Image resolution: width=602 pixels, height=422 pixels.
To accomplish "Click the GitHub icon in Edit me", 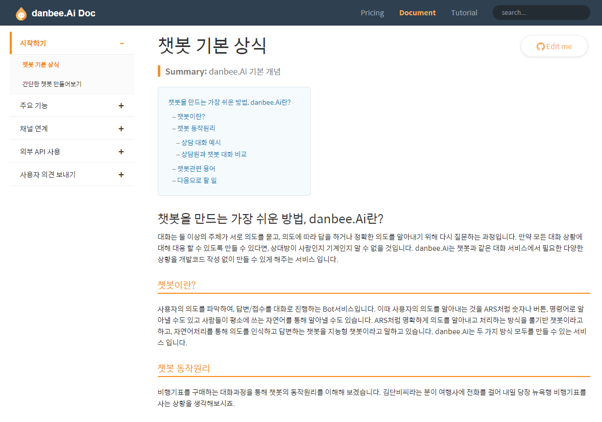I will click(540, 46).
